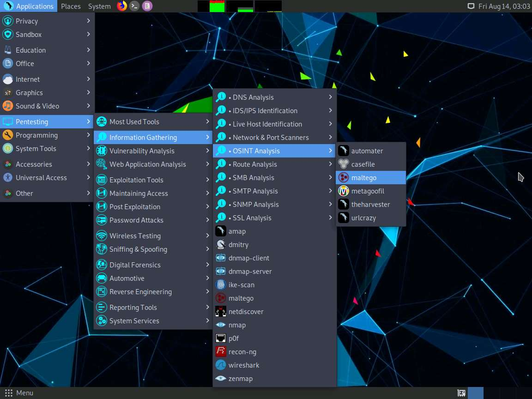Open DNS Analysis submenu
532x399 pixels.
[x=274, y=97]
